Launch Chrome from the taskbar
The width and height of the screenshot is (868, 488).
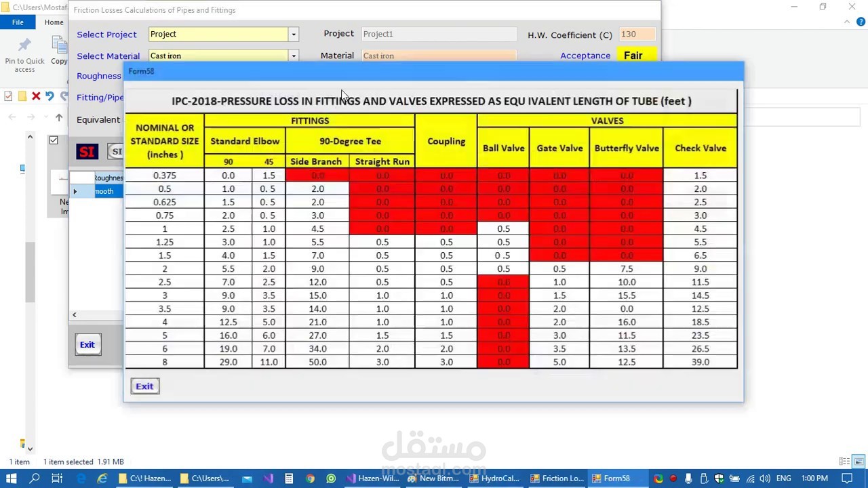(311, 478)
